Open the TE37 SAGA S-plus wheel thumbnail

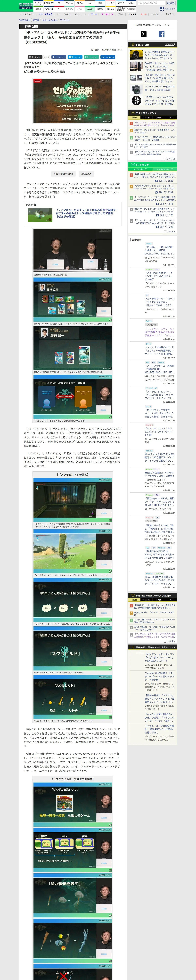(136, 55)
